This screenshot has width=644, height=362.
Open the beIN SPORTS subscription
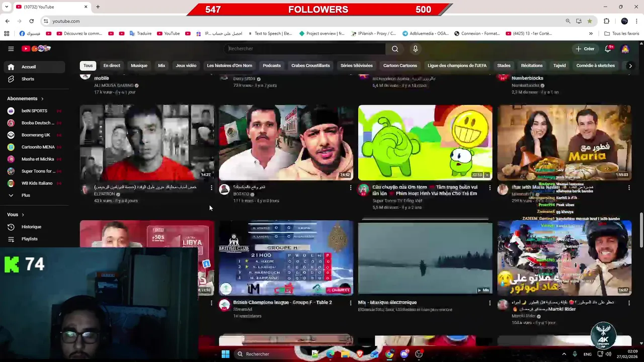tap(34, 111)
